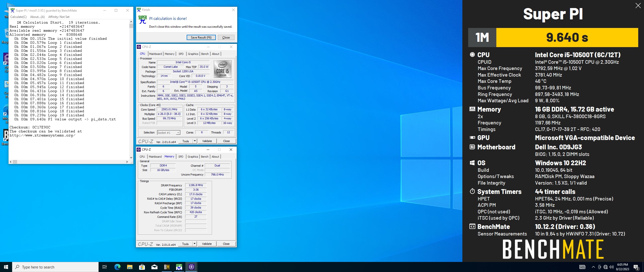The height and width of the screenshot is (272, 644).
Task: Click Multiplier x 26.0 value field
Action: [169, 114]
